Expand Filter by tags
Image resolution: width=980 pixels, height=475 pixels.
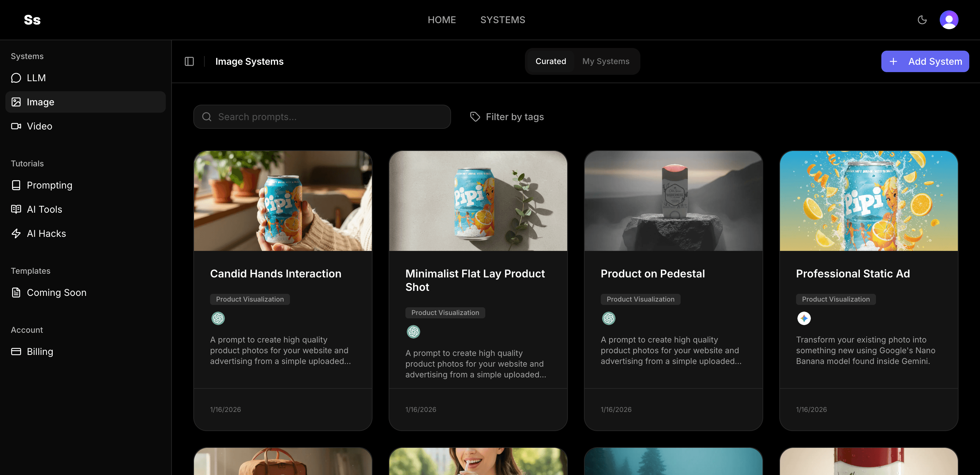(507, 117)
